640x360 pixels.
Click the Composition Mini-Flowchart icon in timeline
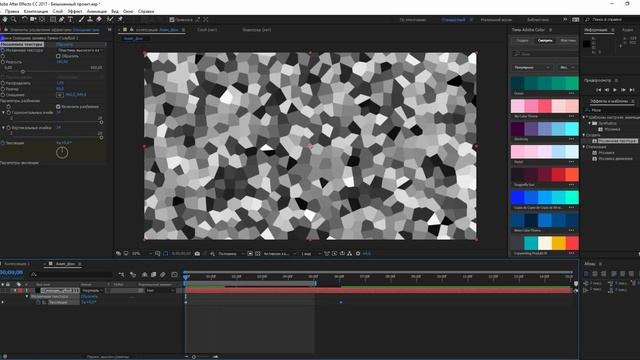click(x=121, y=275)
